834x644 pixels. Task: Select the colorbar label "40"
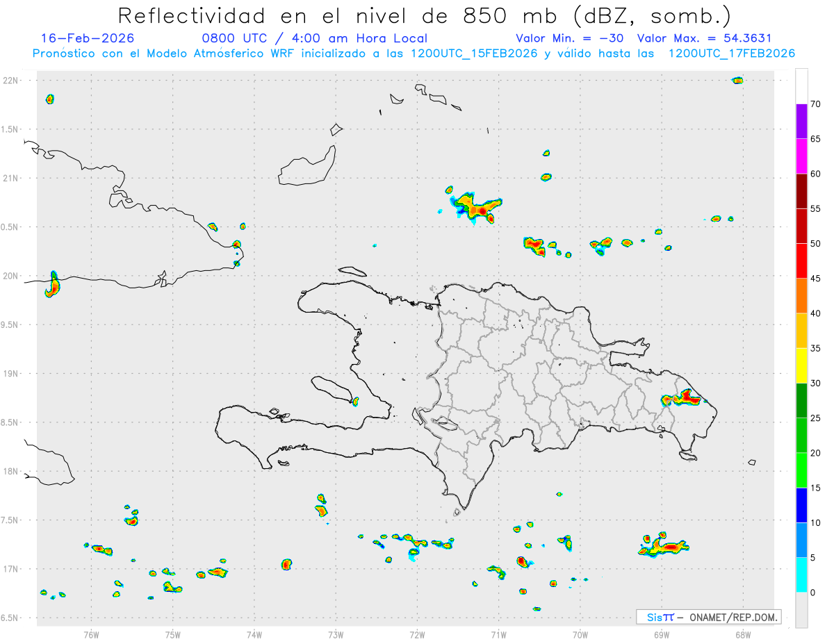[815, 313]
